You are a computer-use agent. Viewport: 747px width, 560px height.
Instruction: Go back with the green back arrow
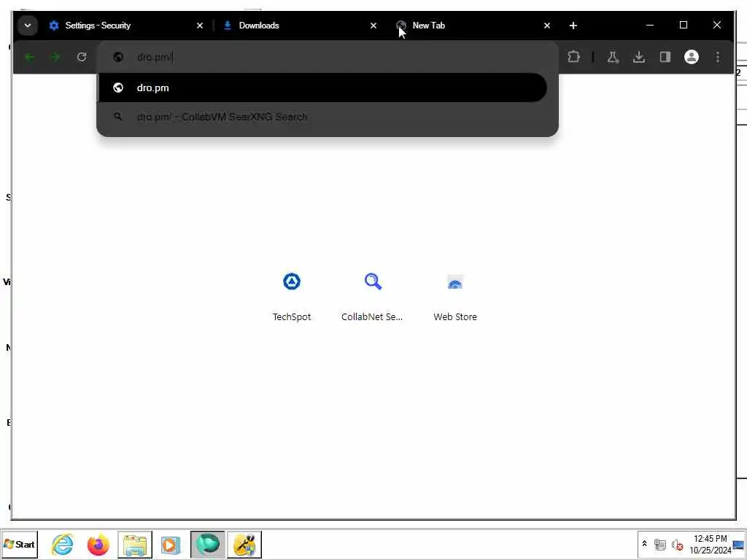[29, 57]
